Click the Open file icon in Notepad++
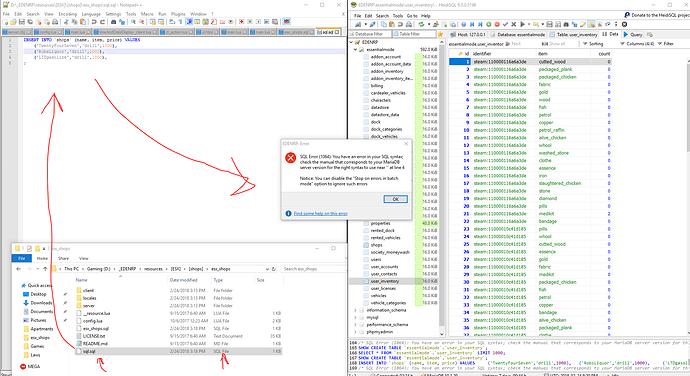This screenshot has height=376, width=690. 13,22
